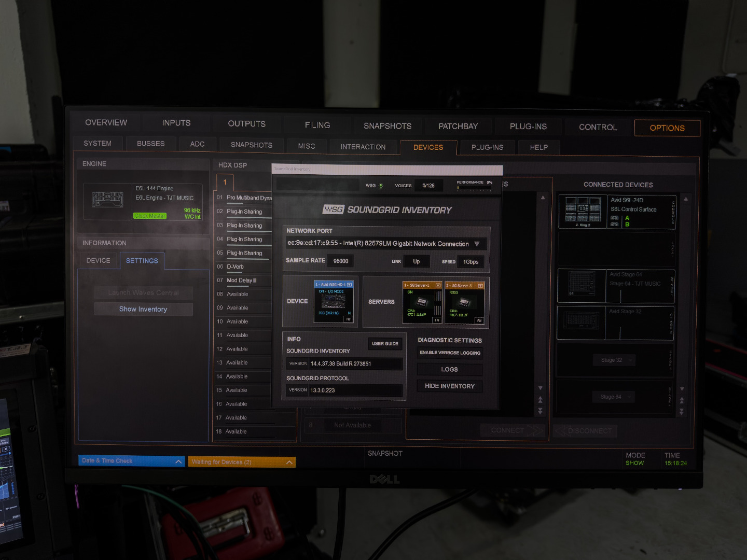
Task: Toggle Enable Verbose Logging
Action: coord(450,353)
